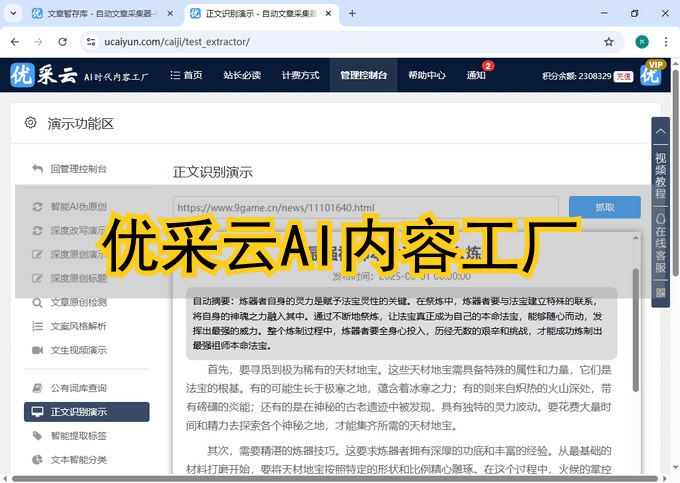Open 文生视频演示 in the sidebar

click(78, 350)
